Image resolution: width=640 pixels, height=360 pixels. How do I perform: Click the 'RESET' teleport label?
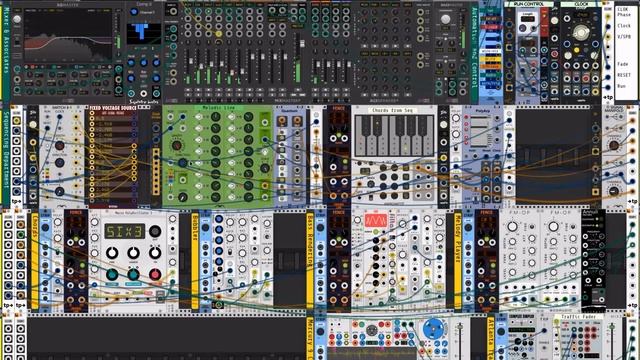(624, 75)
